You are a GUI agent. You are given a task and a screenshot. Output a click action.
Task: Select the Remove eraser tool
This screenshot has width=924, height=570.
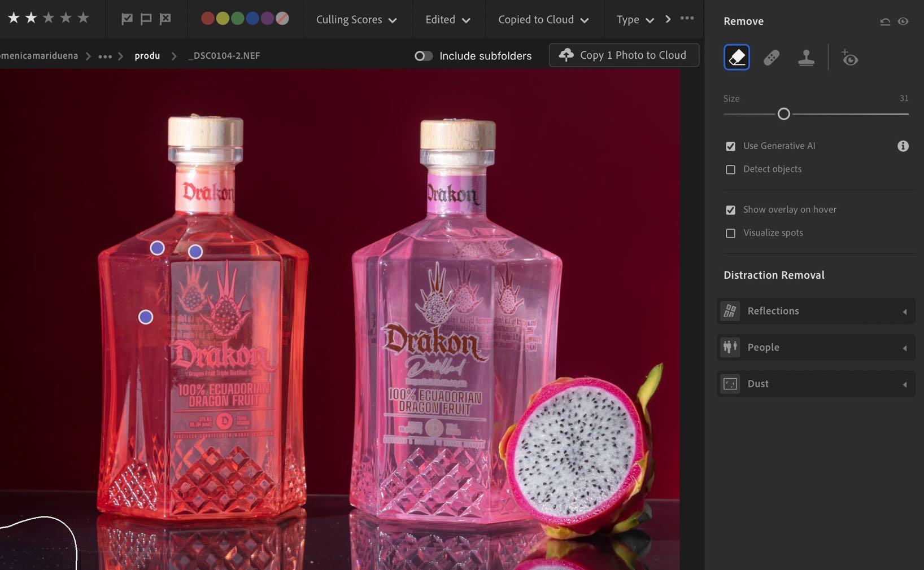(x=736, y=58)
